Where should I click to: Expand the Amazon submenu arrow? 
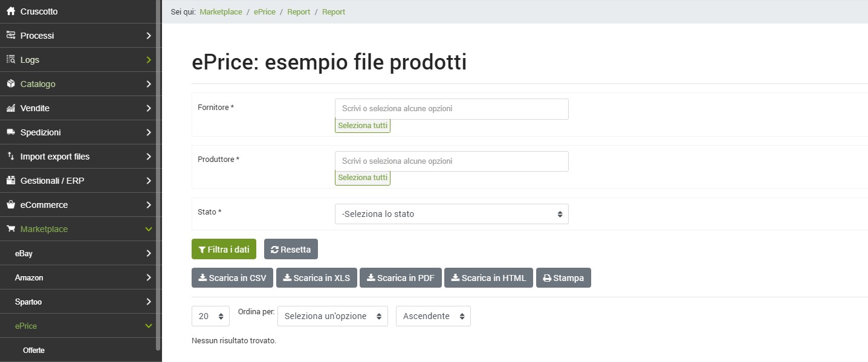[149, 277]
